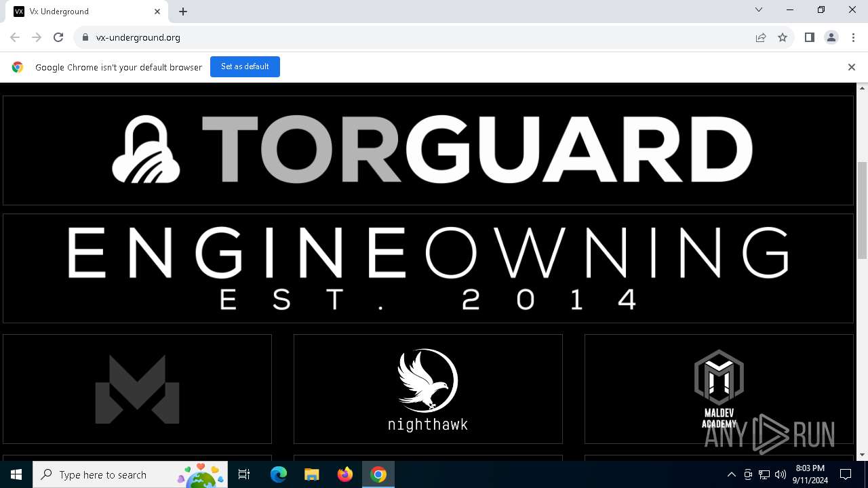
Task: Open the nighthawk sponsor card
Action: (x=428, y=389)
